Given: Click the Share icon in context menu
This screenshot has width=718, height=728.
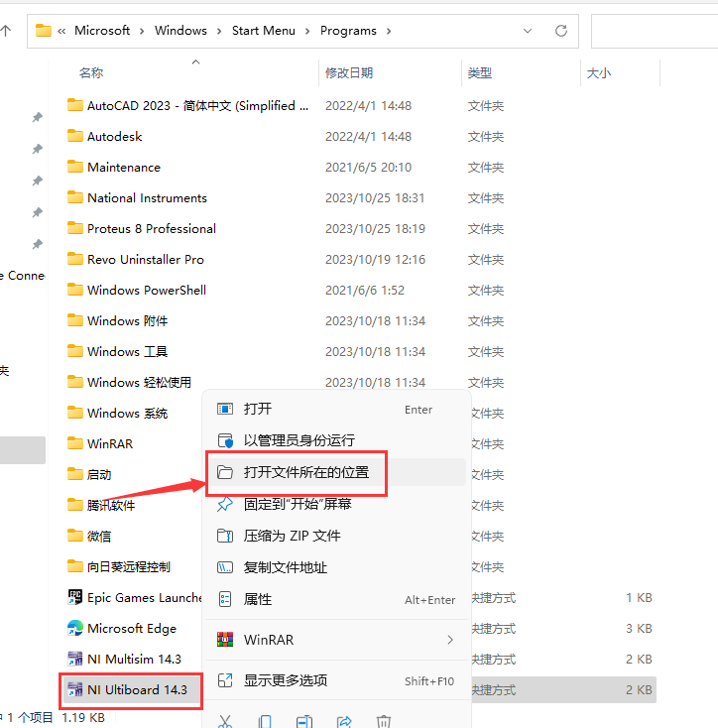Looking at the screenshot, I should click(344, 721).
